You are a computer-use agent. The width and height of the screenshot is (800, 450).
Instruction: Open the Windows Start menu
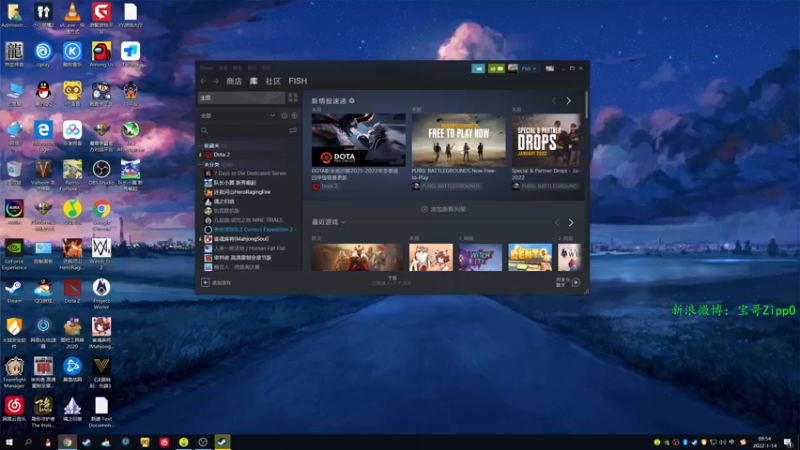[x=9, y=442]
